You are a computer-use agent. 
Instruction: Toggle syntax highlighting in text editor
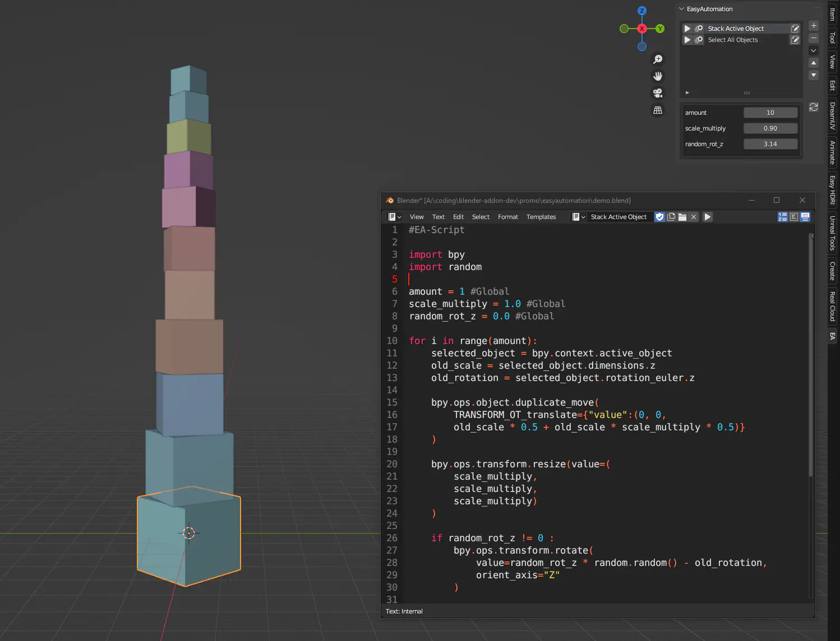(x=805, y=217)
